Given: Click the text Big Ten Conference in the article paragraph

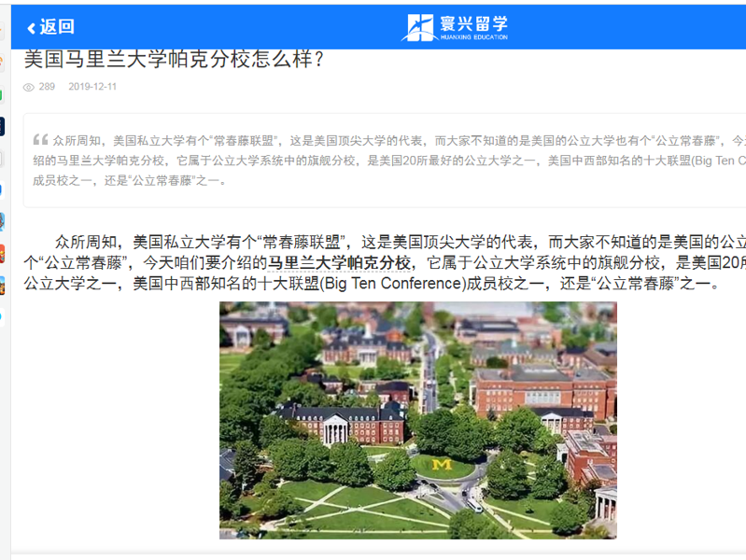Looking at the screenshot, I should pos(393,284).
